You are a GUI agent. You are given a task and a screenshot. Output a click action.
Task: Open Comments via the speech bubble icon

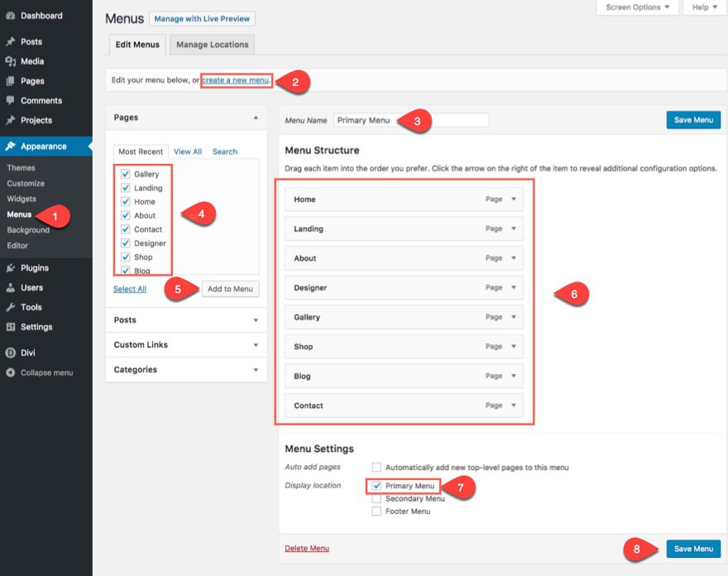tap(10, 100)
